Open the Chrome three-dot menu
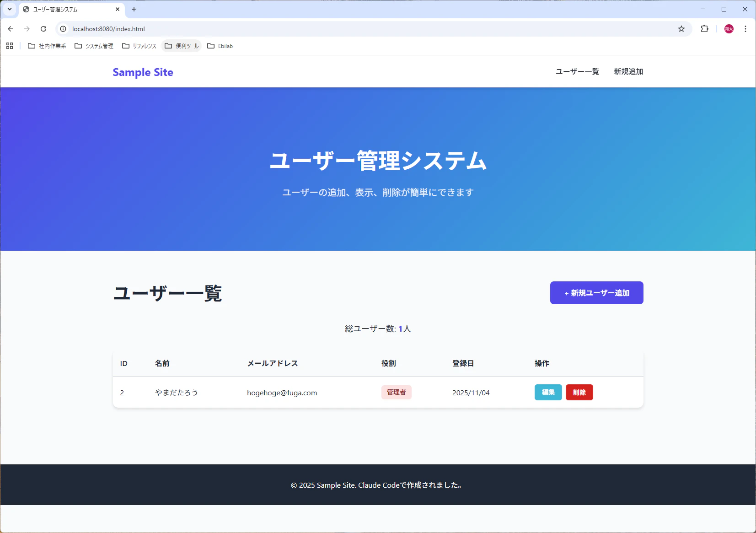This screenshot has height=533, width=756. [745, 29]
